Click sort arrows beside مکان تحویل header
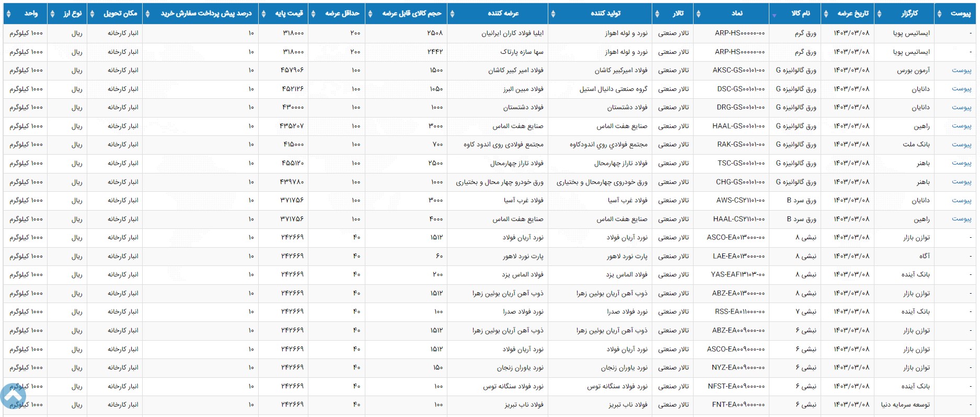This screenshot has width=980, height=417. coord(92,14)
